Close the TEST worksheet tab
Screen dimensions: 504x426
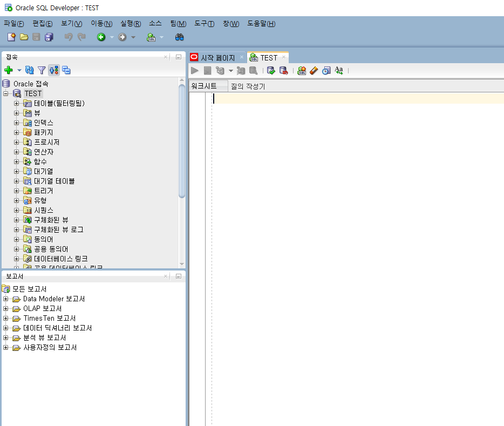pos(284,57)
